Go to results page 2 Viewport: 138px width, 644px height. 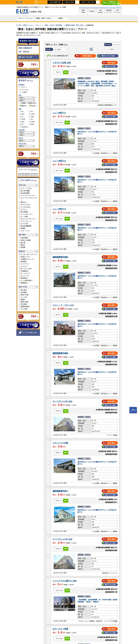click(94, 49)
